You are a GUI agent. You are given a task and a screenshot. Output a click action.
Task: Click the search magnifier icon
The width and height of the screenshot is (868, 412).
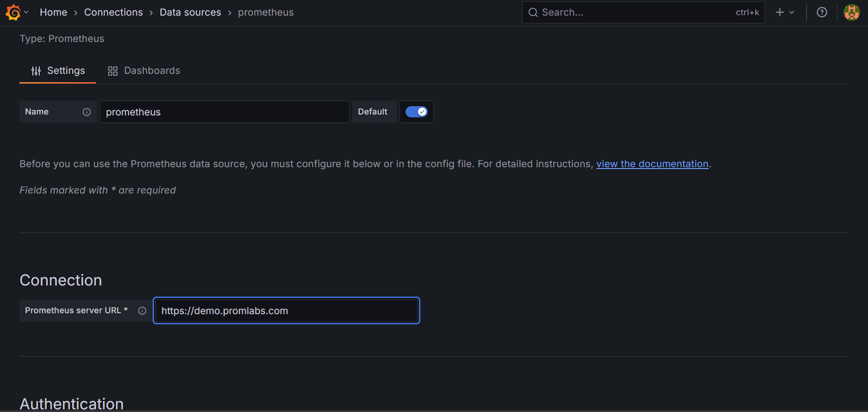coord(533,12)
